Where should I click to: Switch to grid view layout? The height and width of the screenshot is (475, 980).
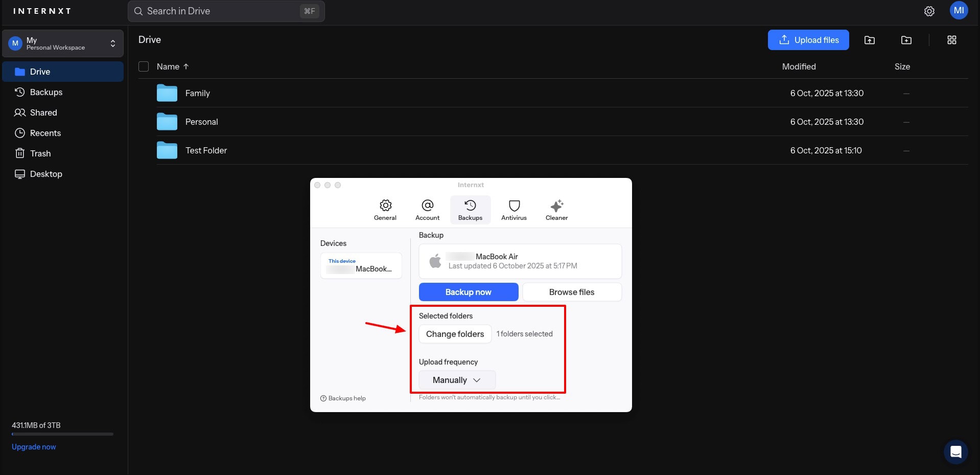(x=952, y=40)
